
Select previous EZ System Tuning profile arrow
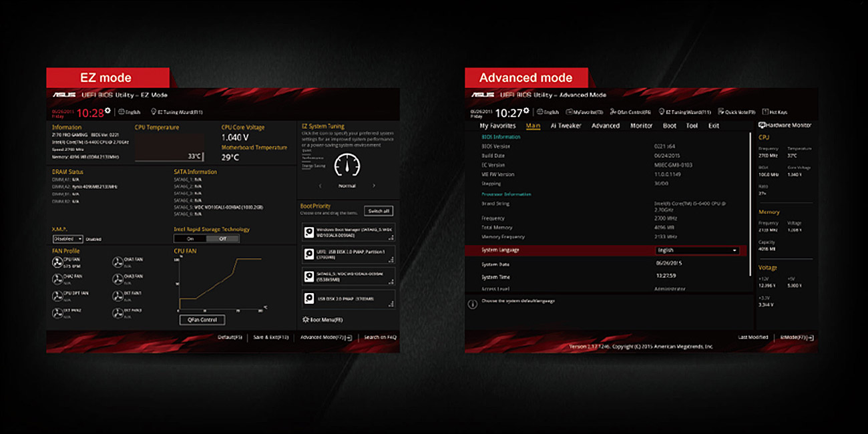click(319, 186)
